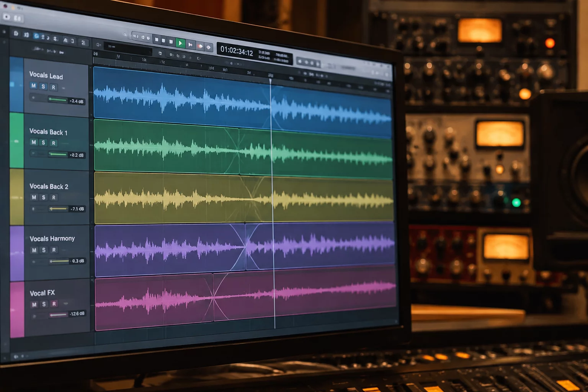Click the green color strip of Vocals Back 1
588x392 pixels.
(16, 141)
